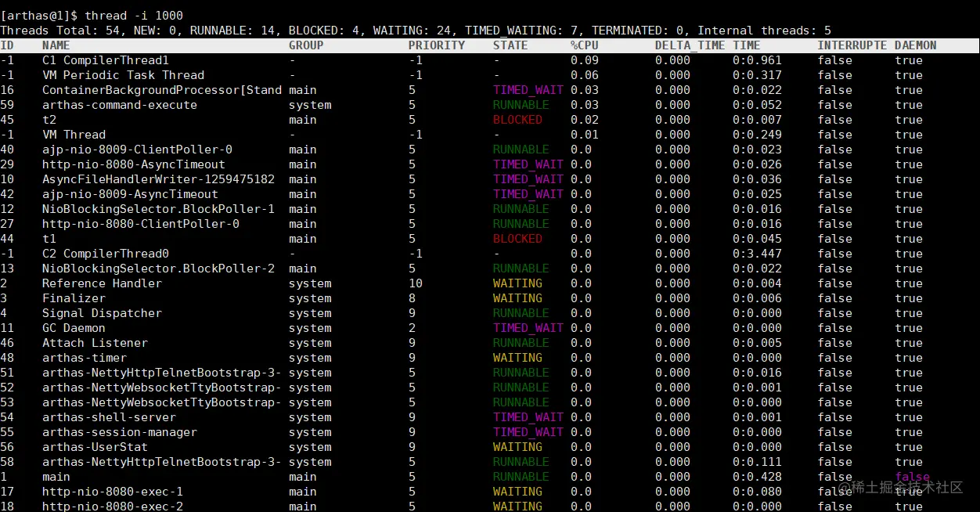Click the GROUP column header
980x512 pixels.
pyautogui.click(x=306, y=45)
